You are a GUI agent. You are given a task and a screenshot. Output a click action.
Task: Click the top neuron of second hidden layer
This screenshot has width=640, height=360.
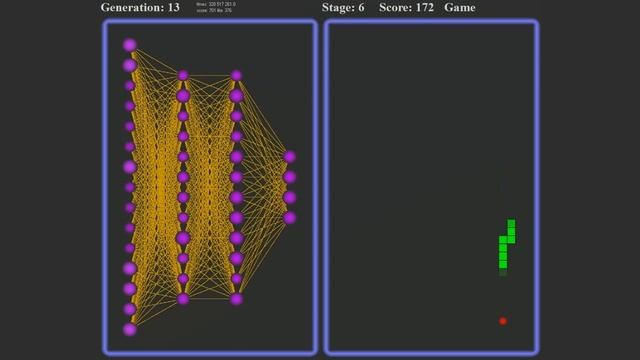[237, 76]
